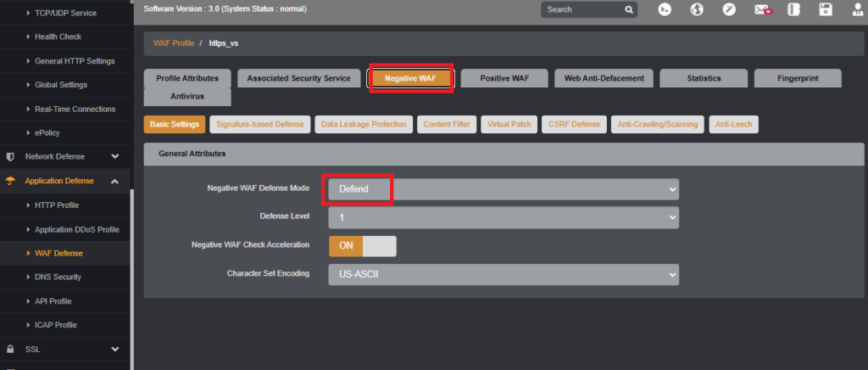Open the configuration wizard wand icon

(729, 9)
